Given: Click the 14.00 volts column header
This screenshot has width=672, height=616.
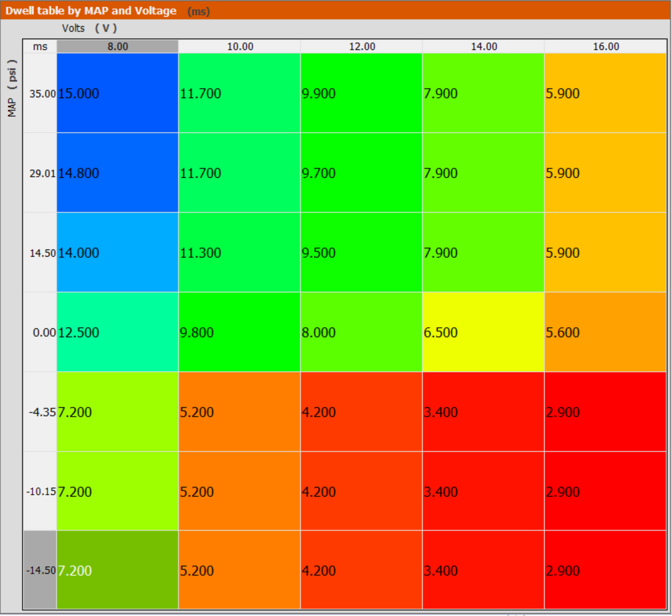Looking at the screenshot, I should coord(483,46).
